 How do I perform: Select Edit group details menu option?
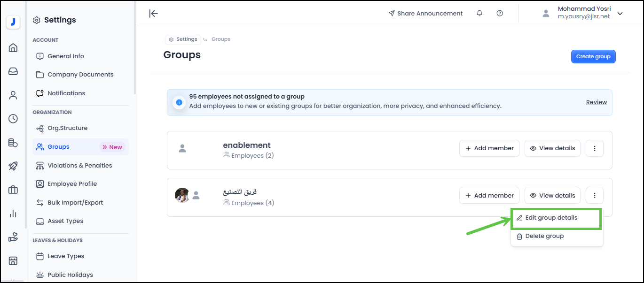point(551,218)
